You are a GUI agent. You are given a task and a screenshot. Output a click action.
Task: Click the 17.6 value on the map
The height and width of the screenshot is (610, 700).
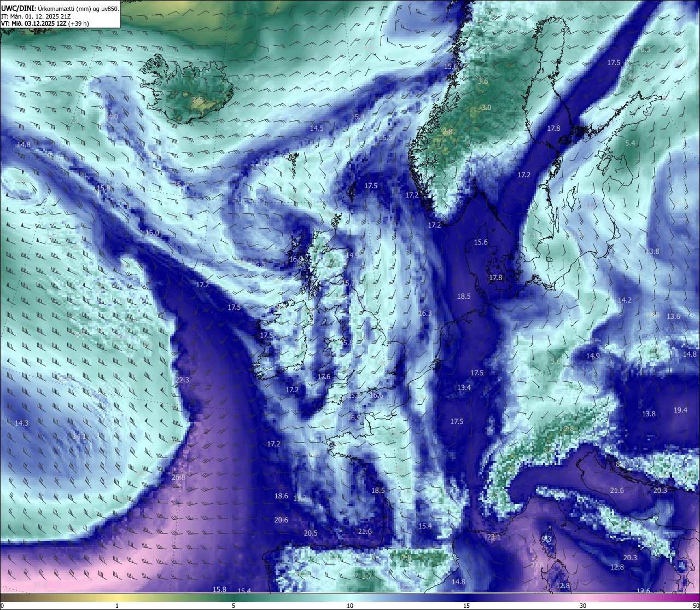click(x=324, y=376)
